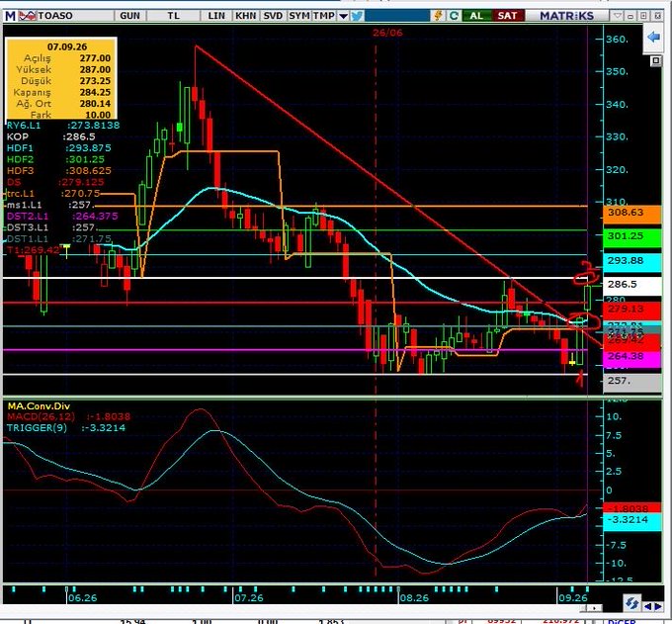Click the Yüksek 287.00 row in data box
Screen dimensions: 672x624
click(61, 69)
